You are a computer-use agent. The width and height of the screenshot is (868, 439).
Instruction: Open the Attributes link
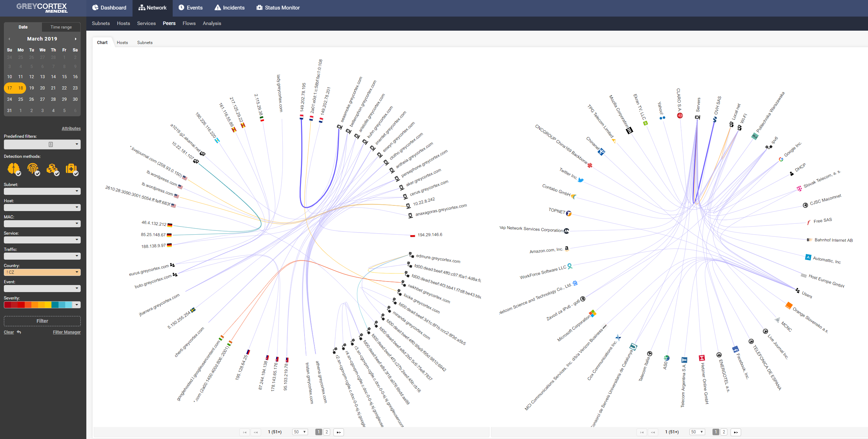(x=71, y=129)
